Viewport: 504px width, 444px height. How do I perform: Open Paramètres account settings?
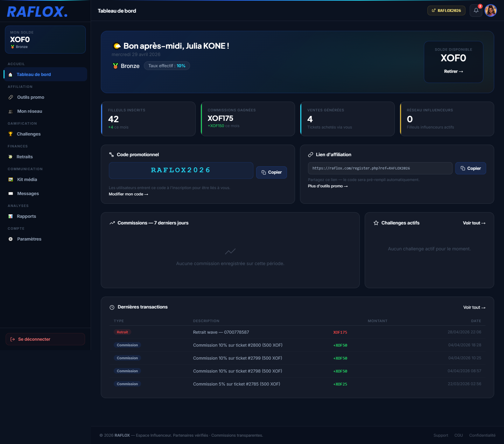tap(45, 239)
